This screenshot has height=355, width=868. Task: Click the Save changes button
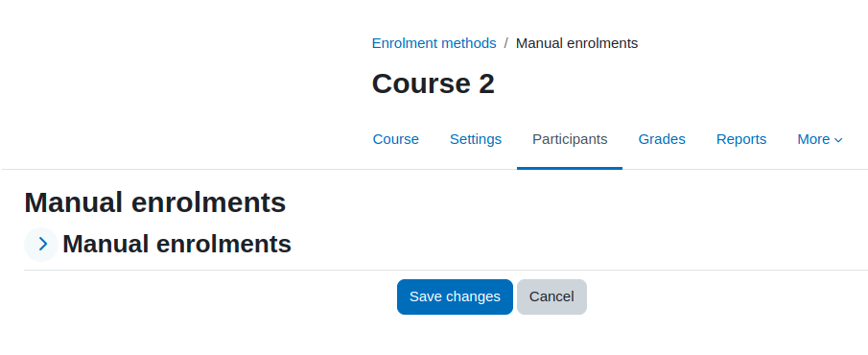pyautogui.click(x=455, y=296)
